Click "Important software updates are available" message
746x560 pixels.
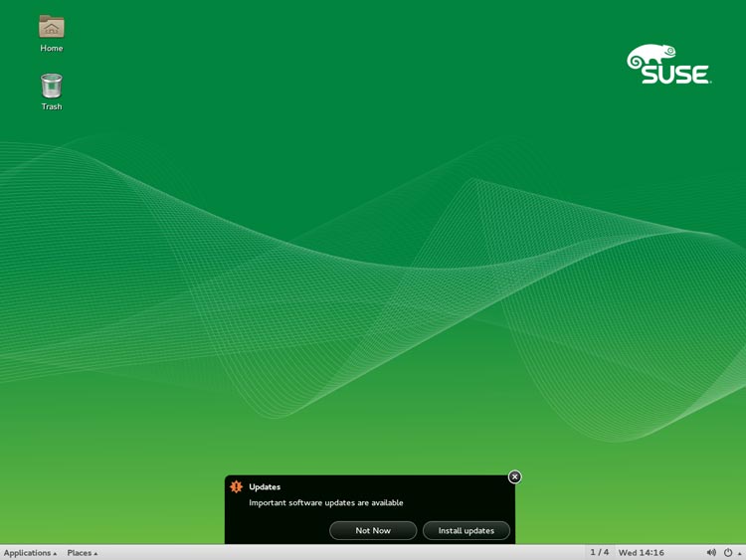[x=326, y=503]
